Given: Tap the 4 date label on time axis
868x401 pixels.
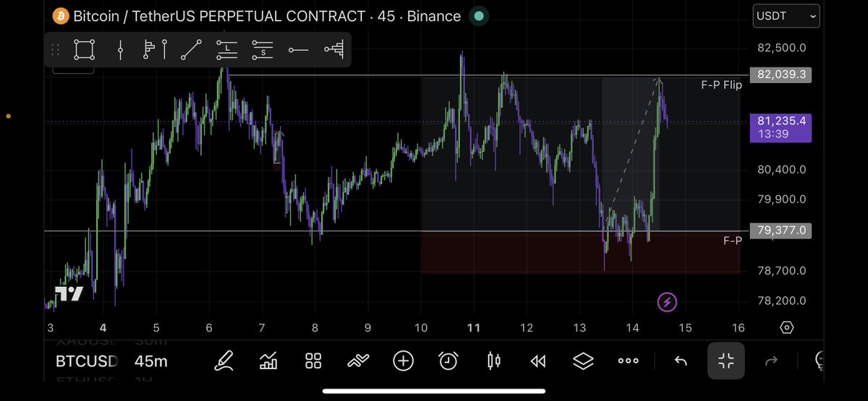Looking at the screenshot, I should point(103,327).
